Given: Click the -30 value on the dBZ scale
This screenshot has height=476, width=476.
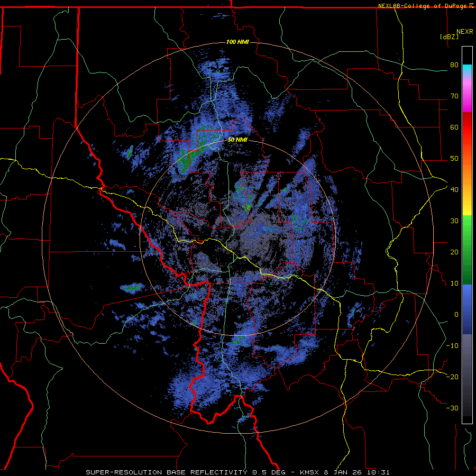Looking at the screenshot, I should tap(452, 408).
